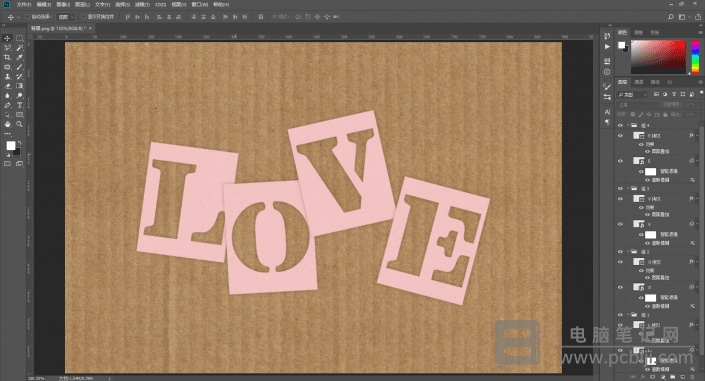Click the search icon in options bar
705x381 pixels.
671,17
